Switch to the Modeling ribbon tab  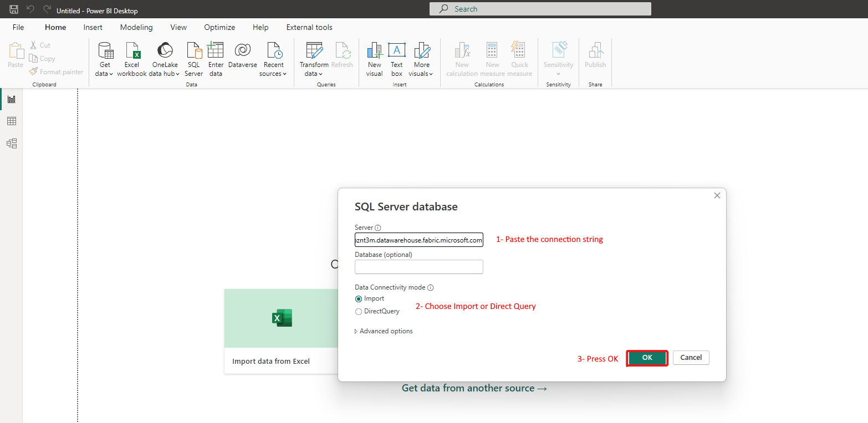(136, 27)
